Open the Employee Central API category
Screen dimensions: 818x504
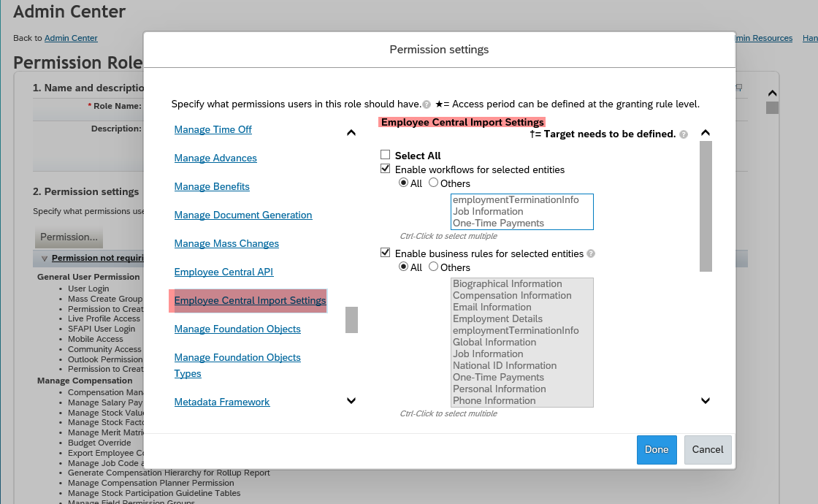223,272
